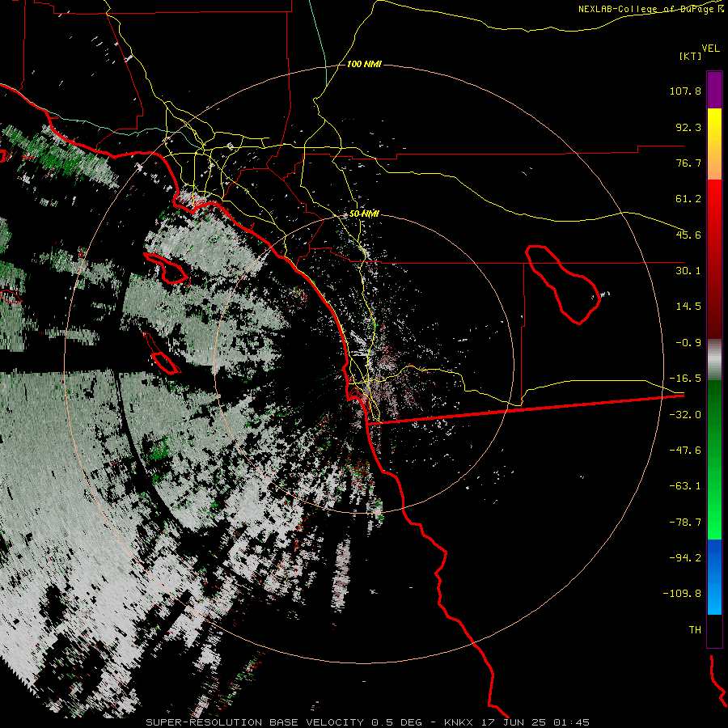Click the 'TH' label on the legend

tap(695, 630)
